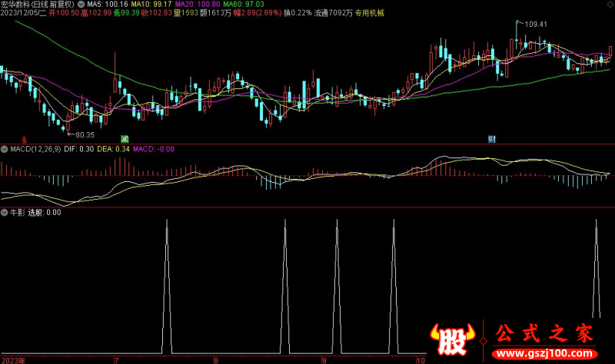Click the low price 低99.39

127,13
